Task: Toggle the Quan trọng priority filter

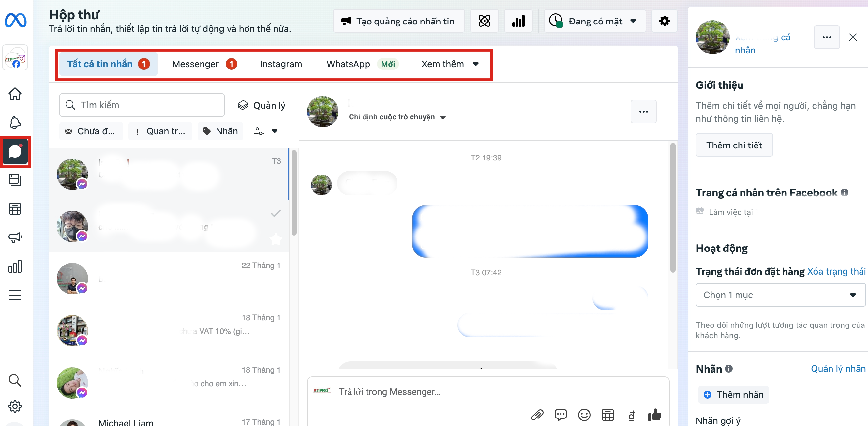Action: pos(160,131)
